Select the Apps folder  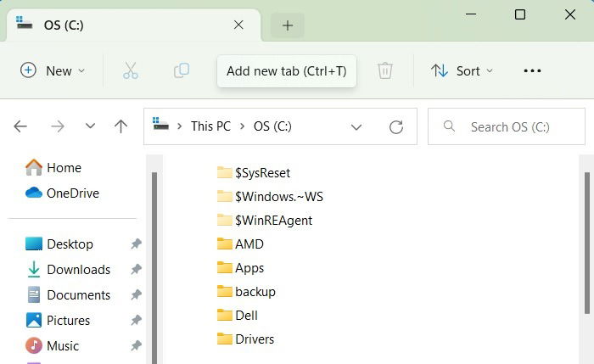coord(240,268)
